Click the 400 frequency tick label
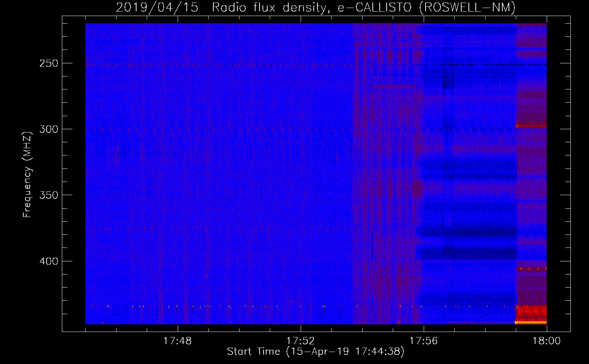The width and height of the screenshot is (589, 364). 49,261
